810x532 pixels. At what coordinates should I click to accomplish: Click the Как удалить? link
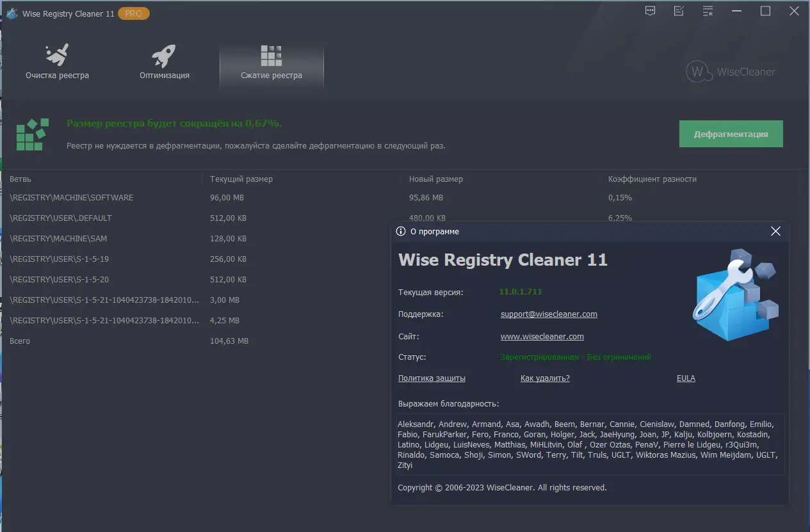[x=544, y=378]
